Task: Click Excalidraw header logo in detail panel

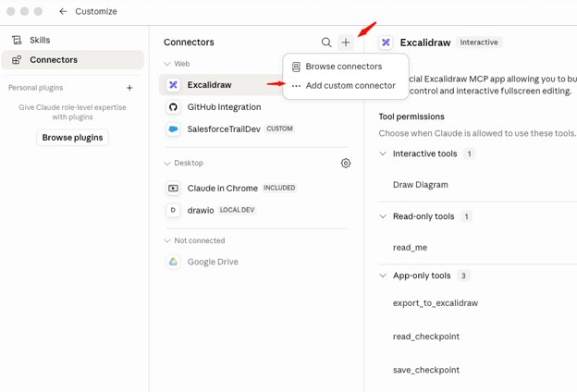Action: (x=386, y=43)
